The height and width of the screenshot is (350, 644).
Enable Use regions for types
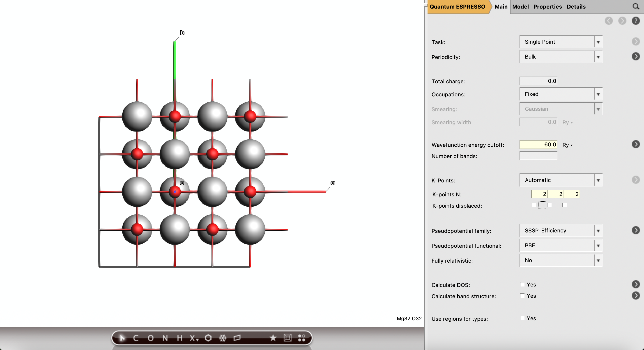(x=522, y=318)
